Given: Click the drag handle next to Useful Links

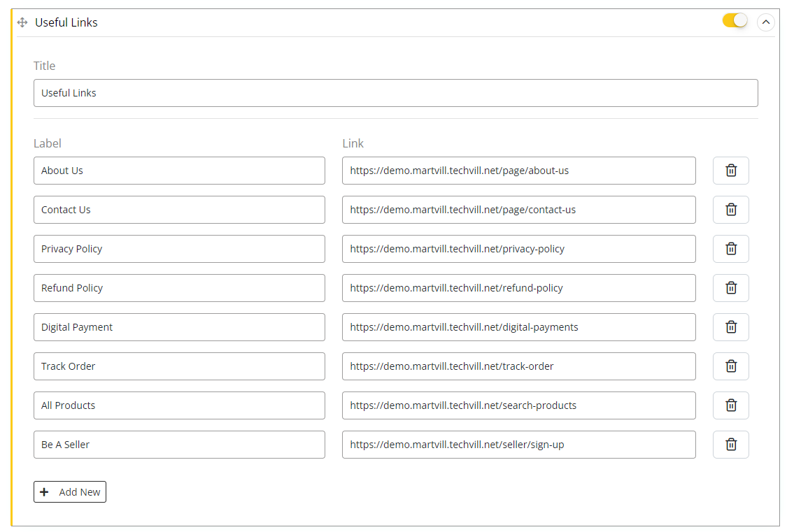Looking at the screenshot, I should tap(22, 22).
